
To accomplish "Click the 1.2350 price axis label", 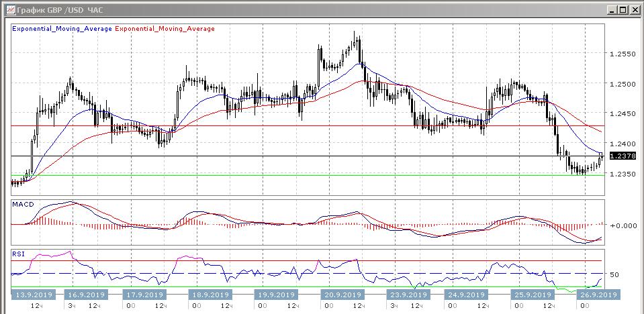I will click(622, 174).
